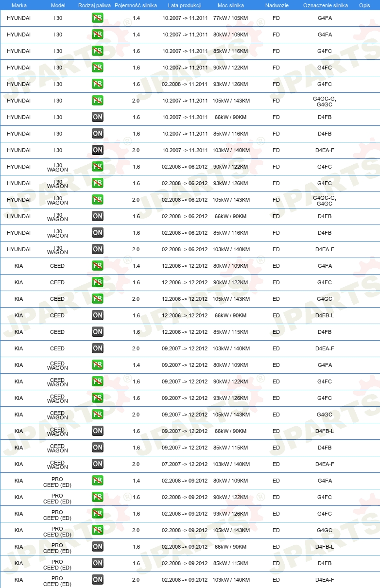Viewport: 380px width, 588px height.
Task: Click diesel ON icon in Pro Cee'd 2.0 D4EA-F row
Action: tap(98, 580)
